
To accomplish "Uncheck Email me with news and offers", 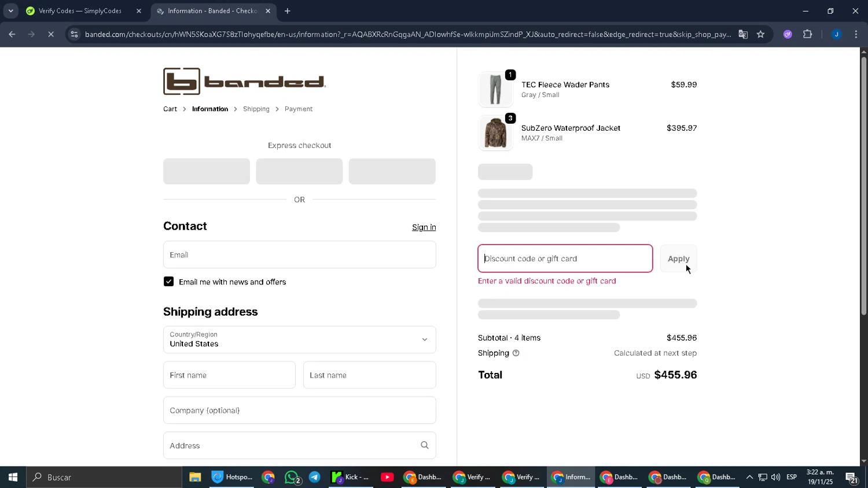I will point(168,282).
